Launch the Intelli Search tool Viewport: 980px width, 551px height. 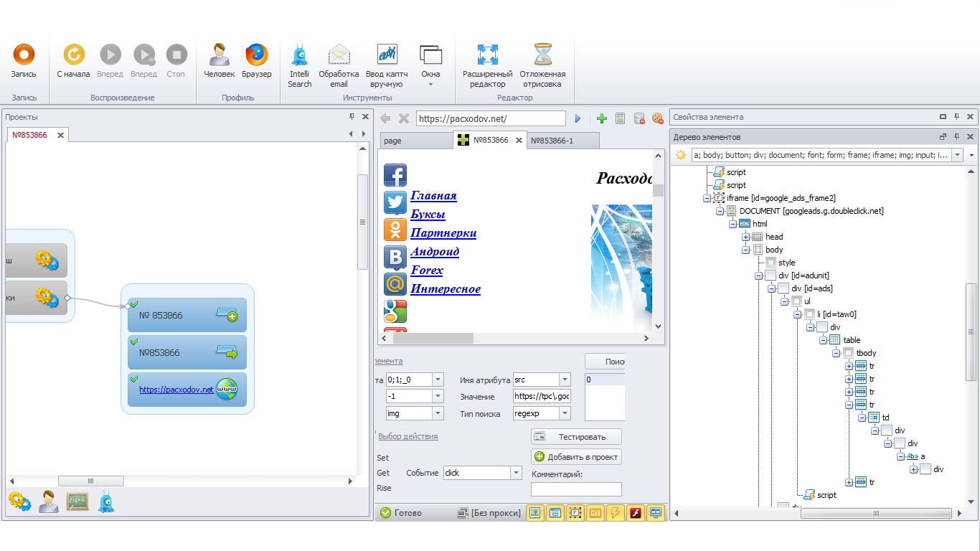click(x=299, y=65)
